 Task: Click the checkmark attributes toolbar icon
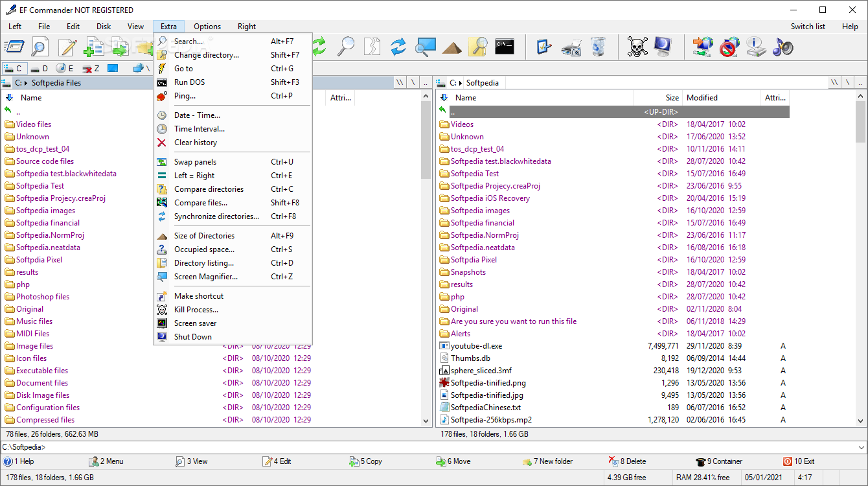click(544, 47)
